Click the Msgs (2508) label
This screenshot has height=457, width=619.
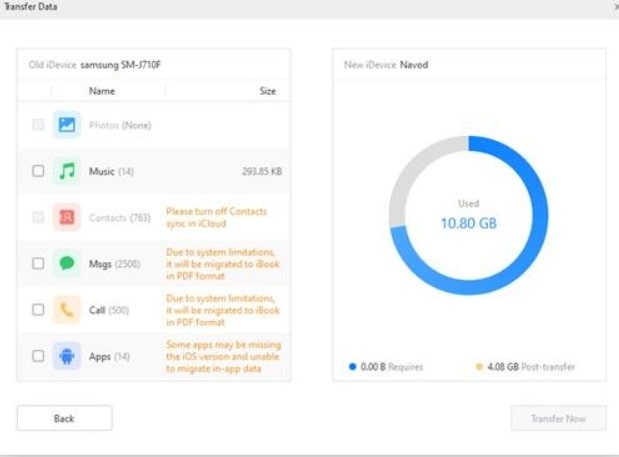pos(114,264)
